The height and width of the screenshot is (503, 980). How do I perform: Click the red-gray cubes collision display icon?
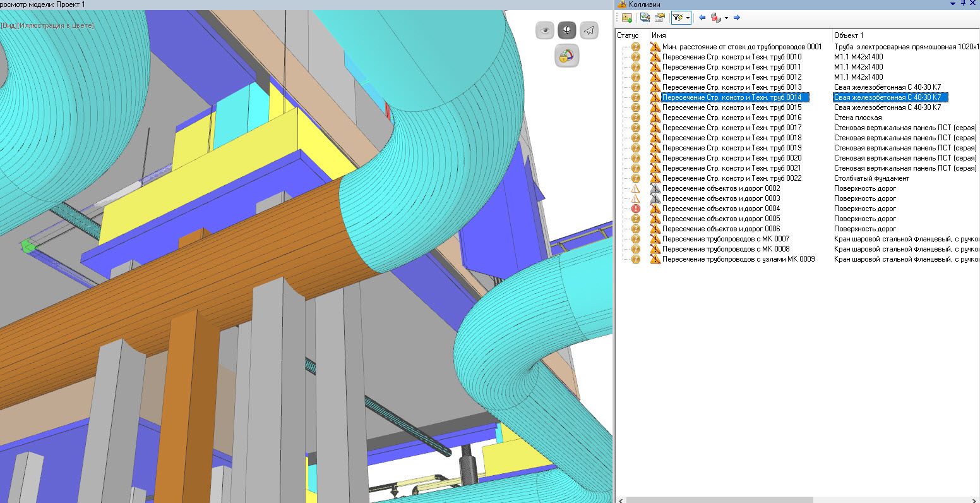tap(715, 18)
